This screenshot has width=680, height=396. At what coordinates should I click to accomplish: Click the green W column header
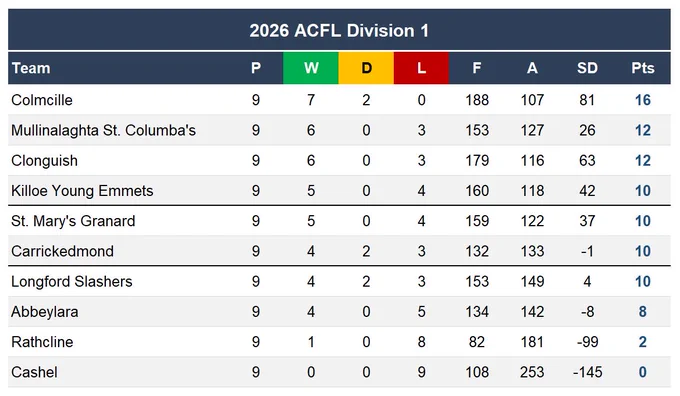(311, 68)
